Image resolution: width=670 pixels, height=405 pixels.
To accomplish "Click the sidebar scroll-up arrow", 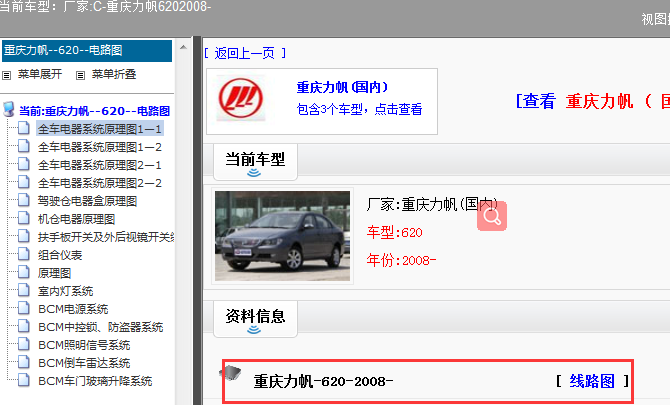I will pyautogui.click(x=183, y=47).
